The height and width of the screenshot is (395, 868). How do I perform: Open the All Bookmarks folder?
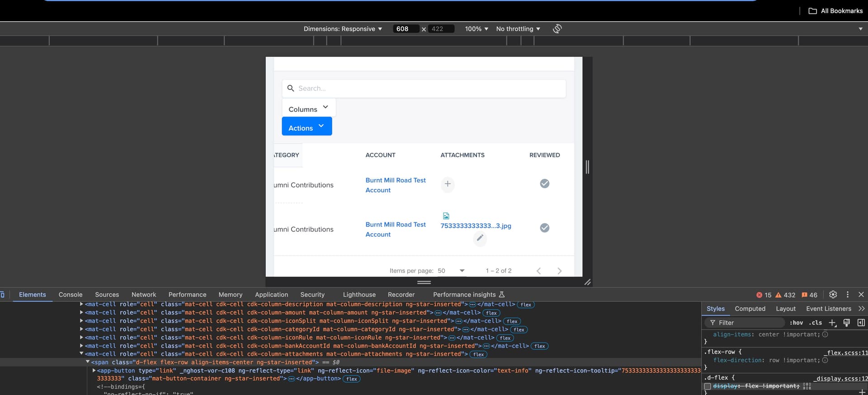click(x=835, y=11)
